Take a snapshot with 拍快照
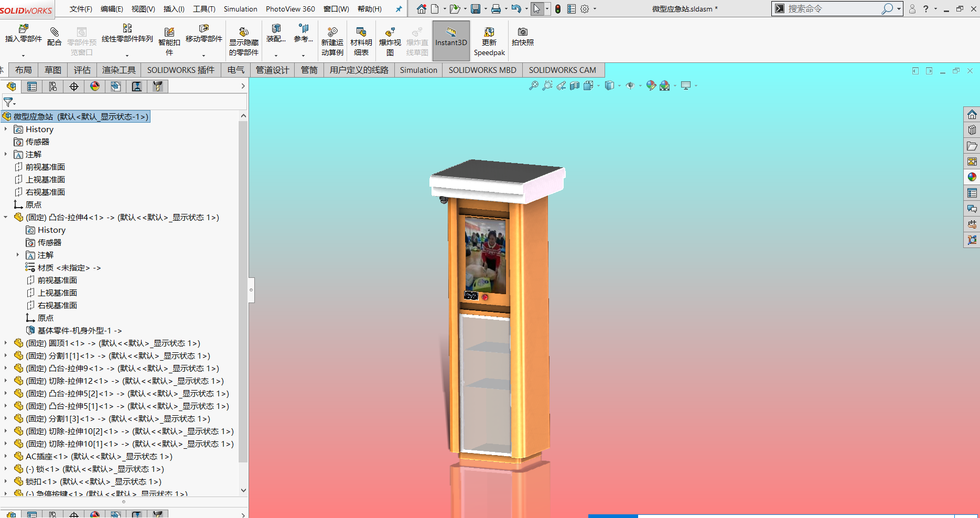 523,37
